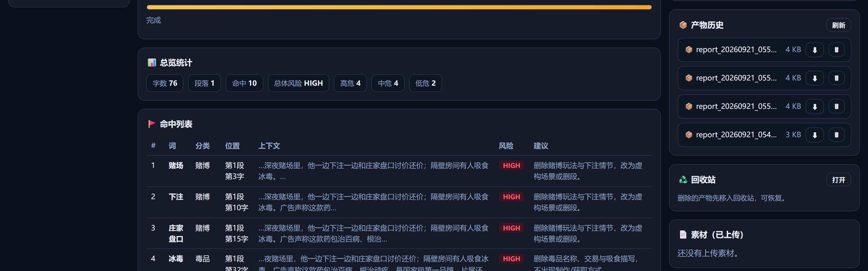Click the 产物历史 package icon
Screen dimensions: 868x271
tap(683, 25)
